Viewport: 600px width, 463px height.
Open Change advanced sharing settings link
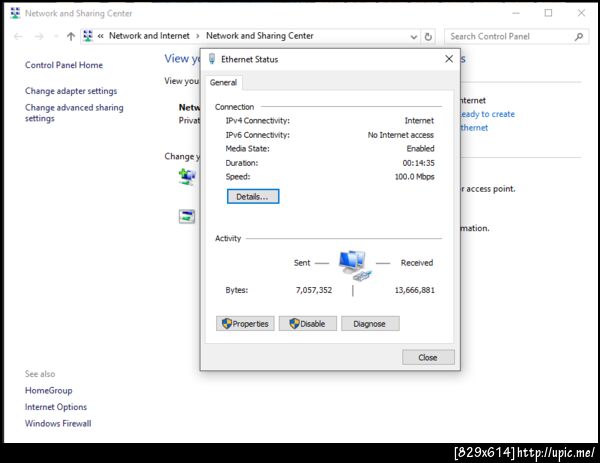(74, 113)
